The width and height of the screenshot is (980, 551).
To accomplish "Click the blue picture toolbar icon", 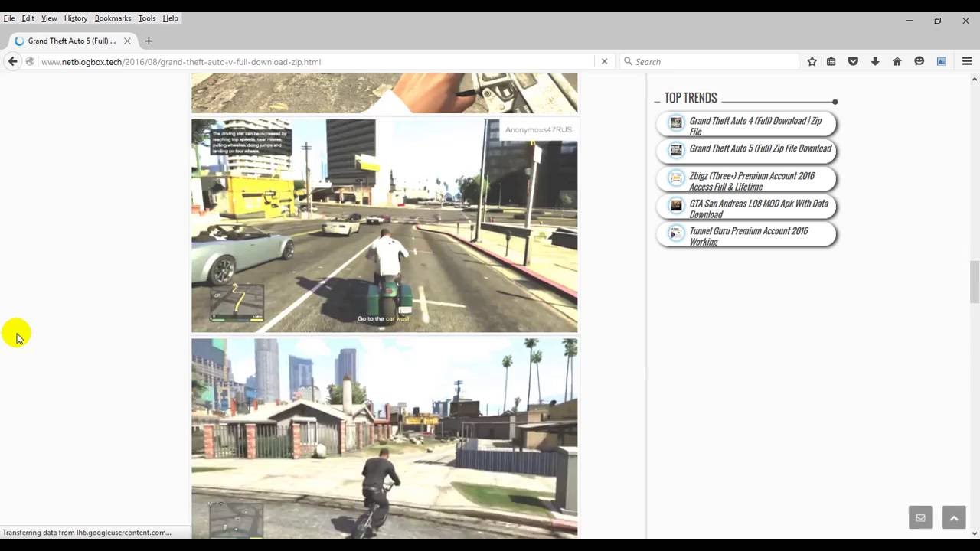I will [942, 61].
